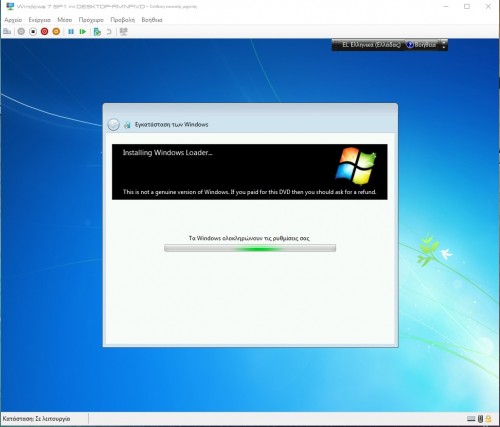Pause the virtual machine

(x=71, y=32)
